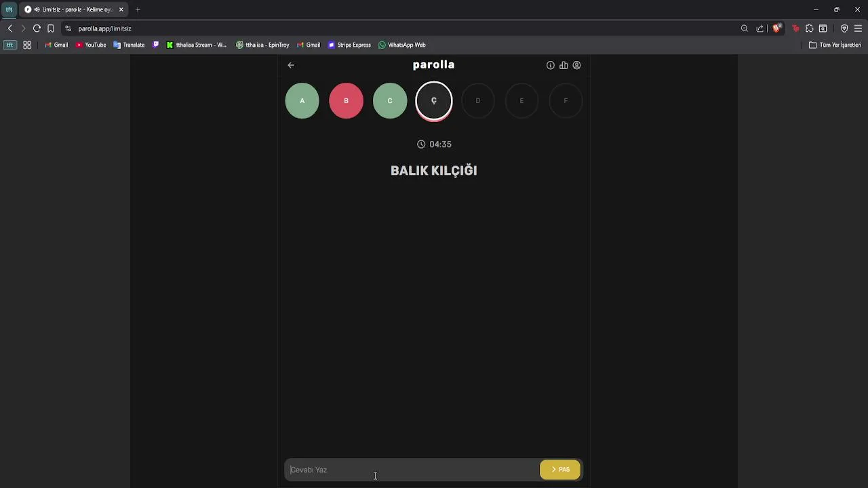This screenshot has width=868, height=488.
Task: Click the zoom magnifier icon
Action: click(745, 28)
